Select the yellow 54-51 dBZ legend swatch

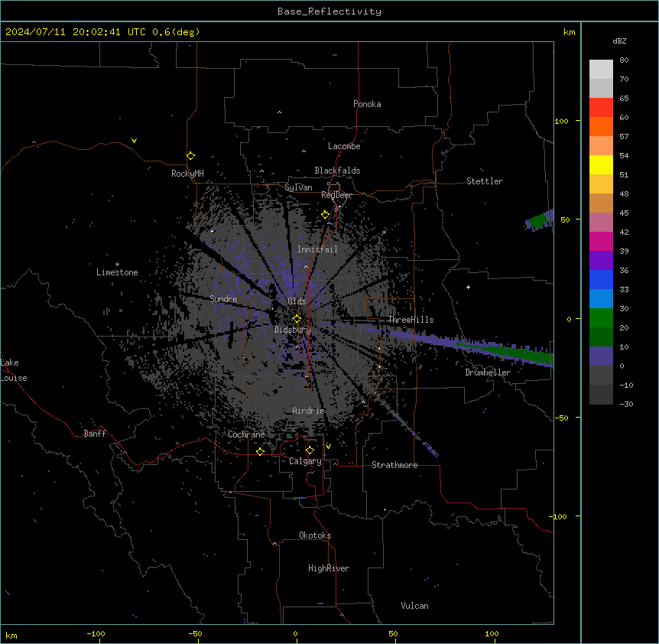tap(601, 164)
